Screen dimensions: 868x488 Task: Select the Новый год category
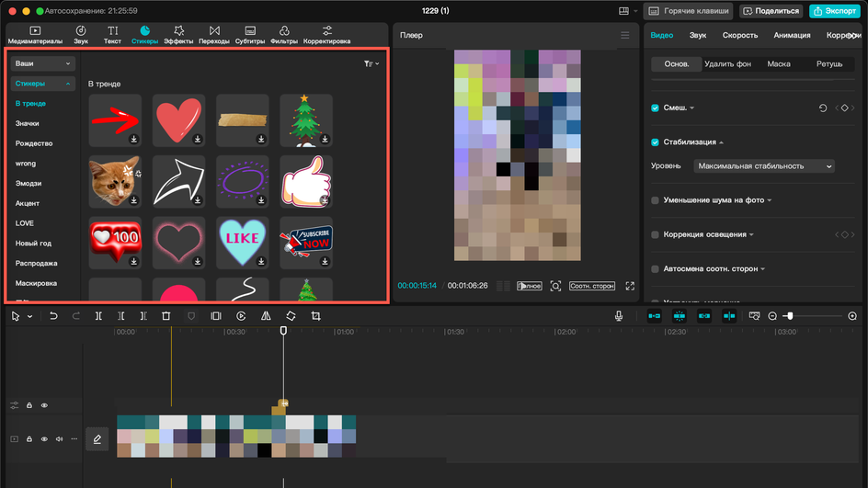33,243
